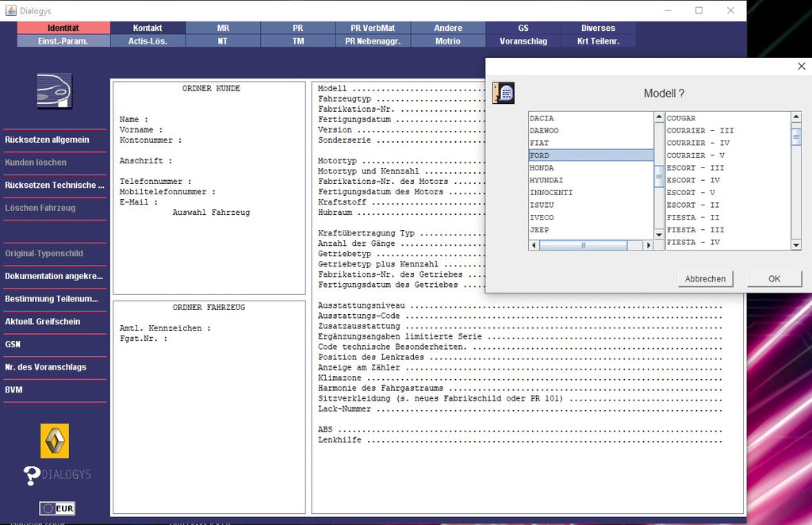Open the Diverses tab
Viewport: 812px width, 525px height.
(598, 28)
